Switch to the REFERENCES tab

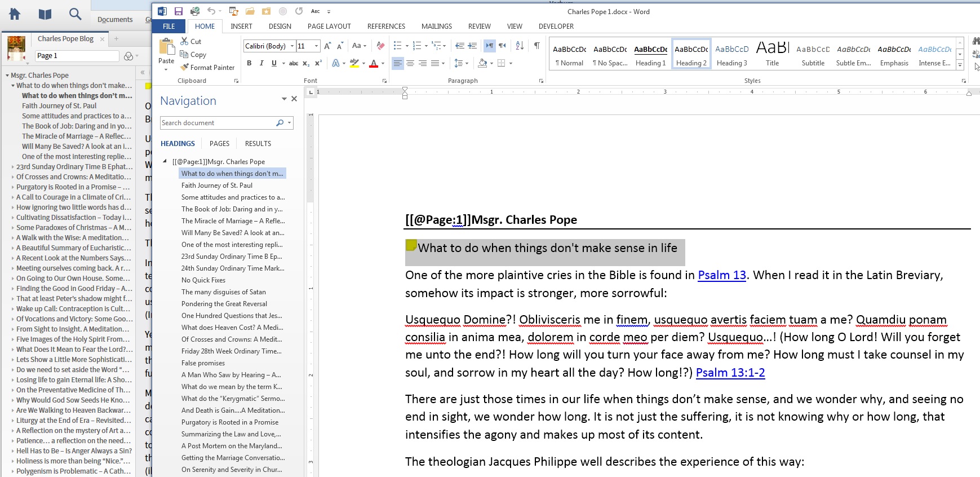pos(386,26)
